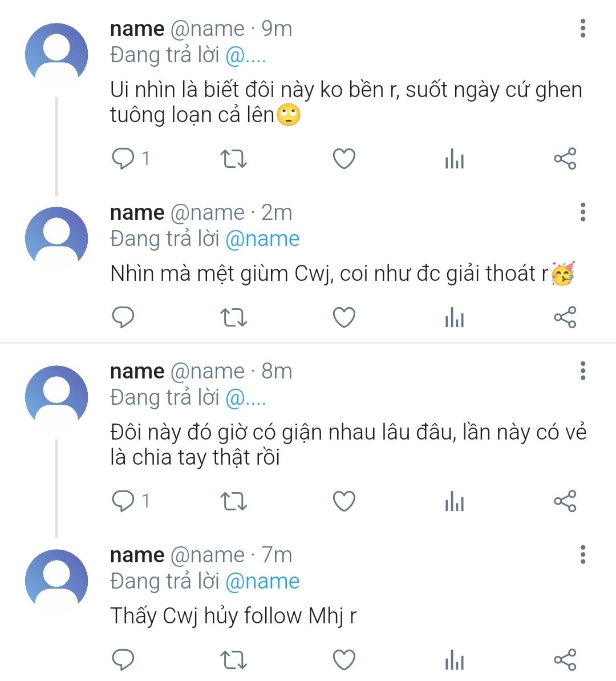616x681 pixels.
Task: Share the tweet posted 2m ago
Action: 565,317
